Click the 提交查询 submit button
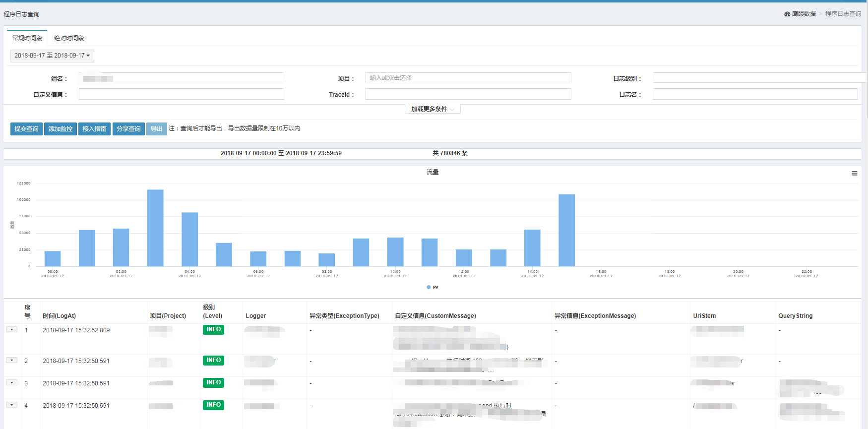868x429 pixels. [x=27, y=129]
